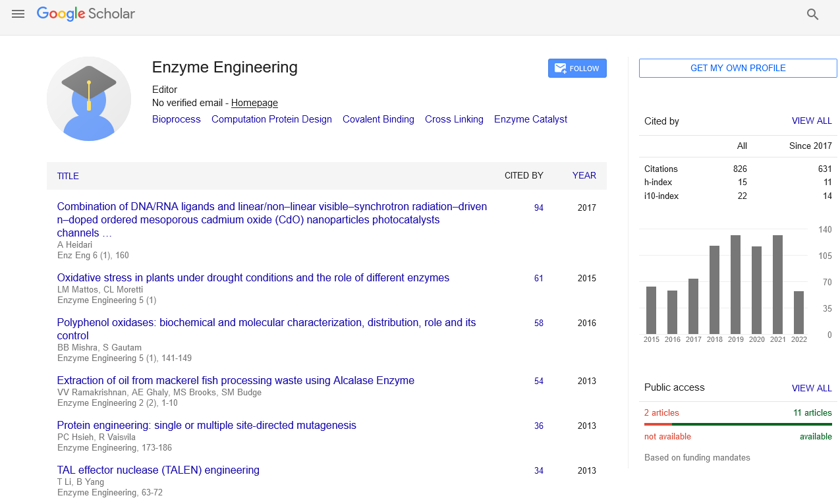840x504 pixels.
Task: Open the hamburger menu icon
Action: click(18, 14)
